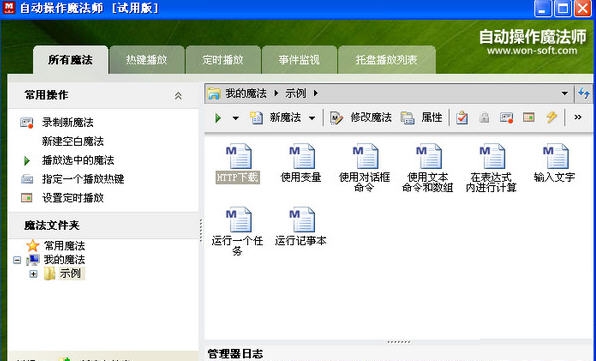Click the 管理器日志 panel header
This screenshot has height=361, width=596.
pyautogui.click(x=236, y=354)
